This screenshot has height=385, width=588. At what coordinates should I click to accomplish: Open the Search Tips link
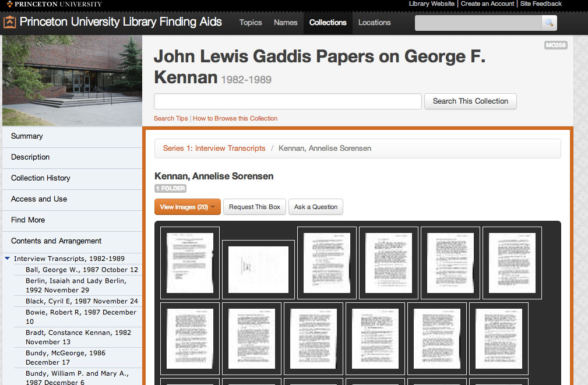pos(171,118)
